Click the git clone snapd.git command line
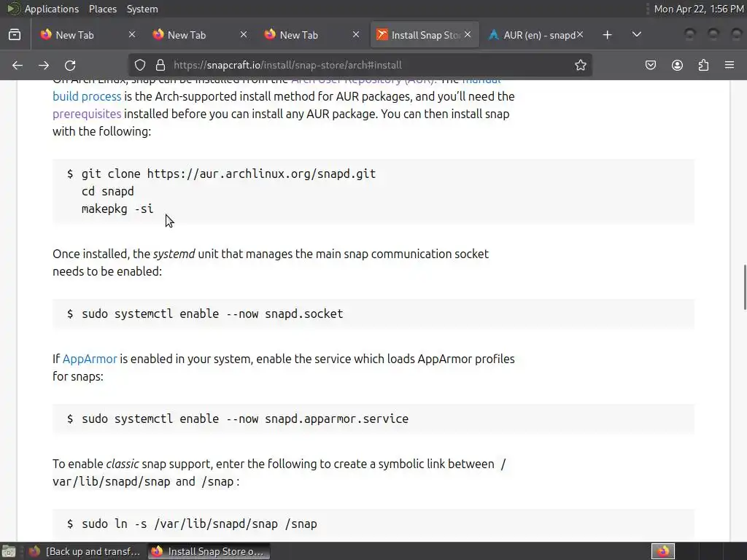Screen dimensions: 747x560 (228, 174)
